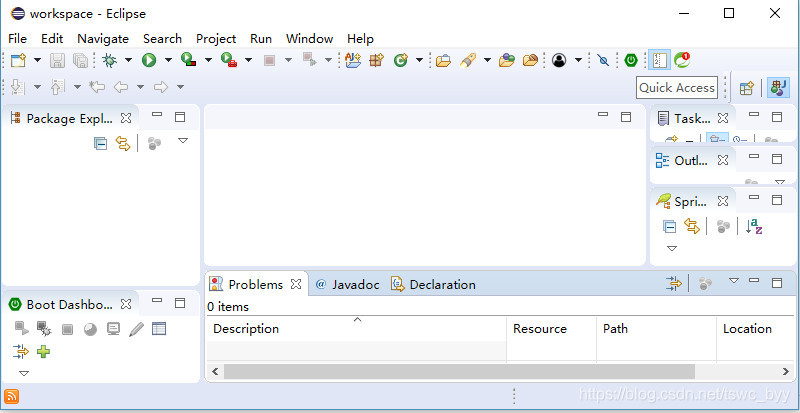Click the External Tools toolbox icon
800x413 pixels.
[x=229, y=60]
